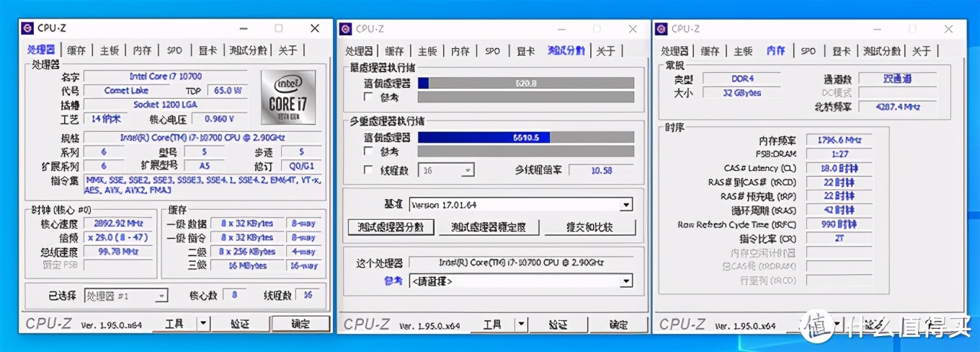Expand 工具 arrow in the processor window

point(203,324)
